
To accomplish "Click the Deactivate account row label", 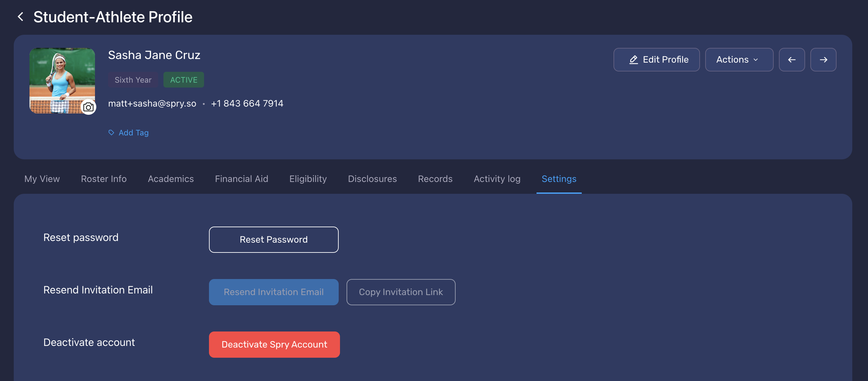I will click(x=89, y=342).
